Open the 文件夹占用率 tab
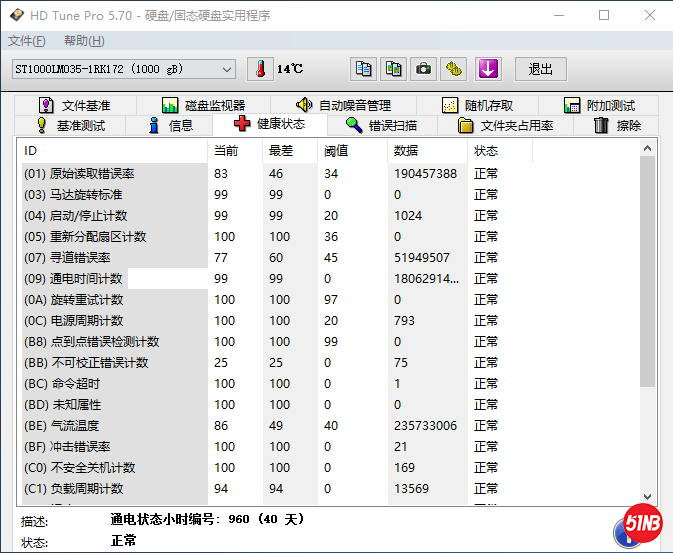This screenshot has height=553, width=673. [506, 126]
